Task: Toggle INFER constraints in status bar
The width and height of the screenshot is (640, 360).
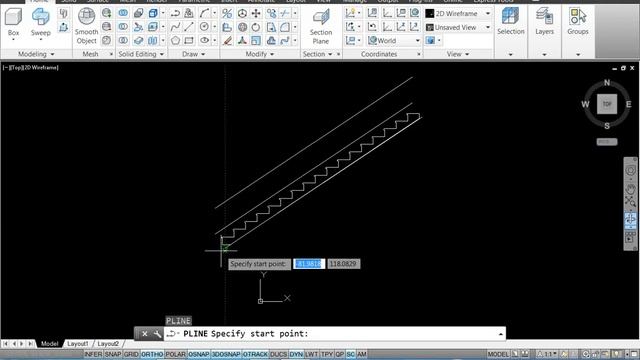Action: tap(93, 354)
